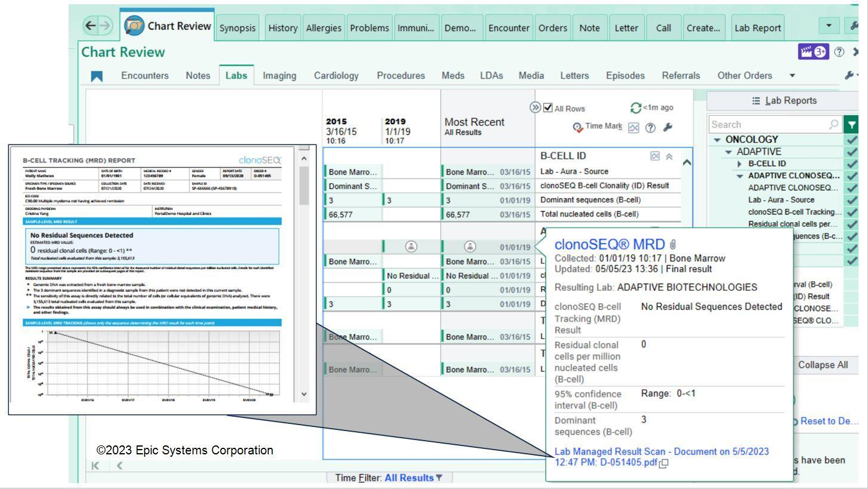The image size is (868, 489).
Task: Click the Collapse All button
Action: click(823, 365)
